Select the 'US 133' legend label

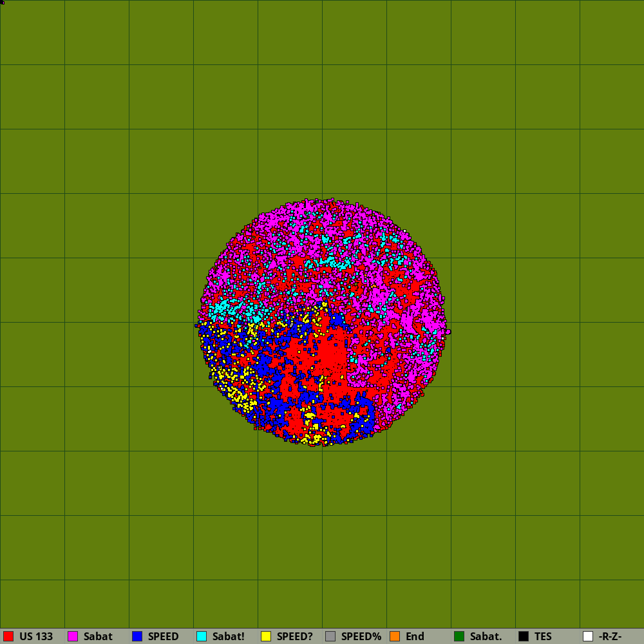(x=36, y=637)
